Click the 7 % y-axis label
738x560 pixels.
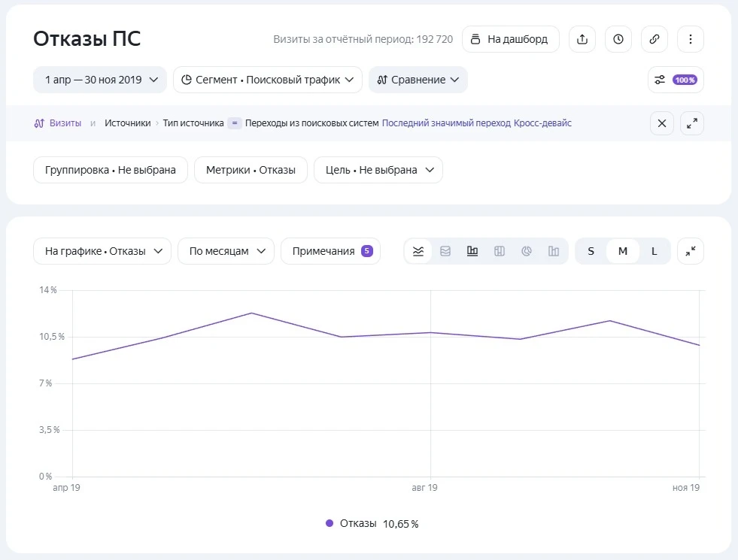tap(46, 383)
